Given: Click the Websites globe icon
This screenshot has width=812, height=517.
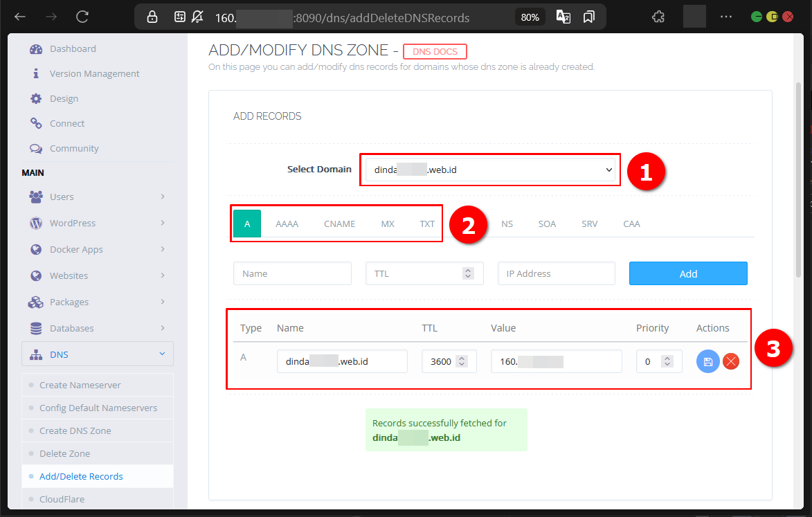Looking at the screenshot, I should point(36,276).
